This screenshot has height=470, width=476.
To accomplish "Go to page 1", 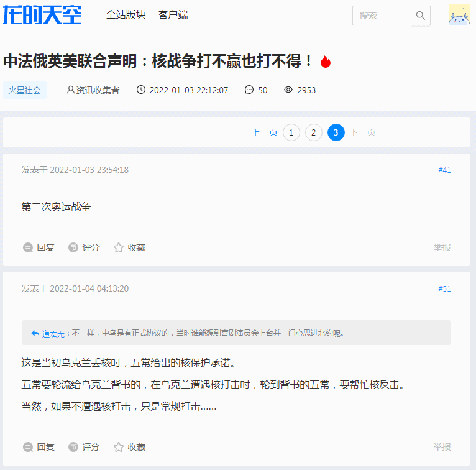I will [x=291, y=132].
